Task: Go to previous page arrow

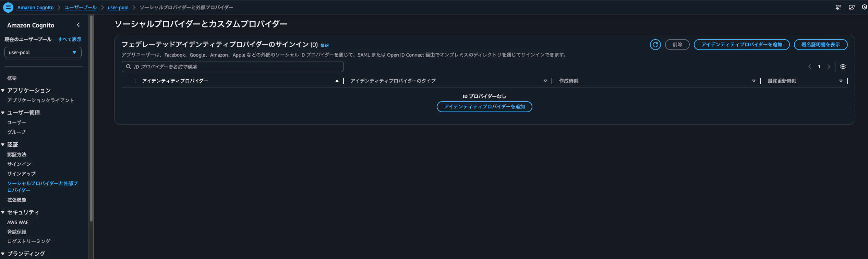Action: coord(810,67)
